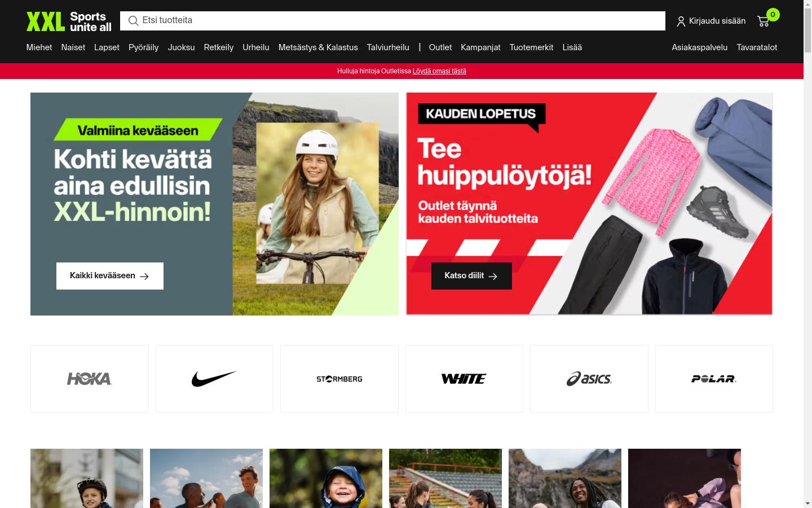Image resolution: width=812 pixels, height=508 pixels.
Task: Focus the Etsi tuotteita search field
Action: point(392,21)
